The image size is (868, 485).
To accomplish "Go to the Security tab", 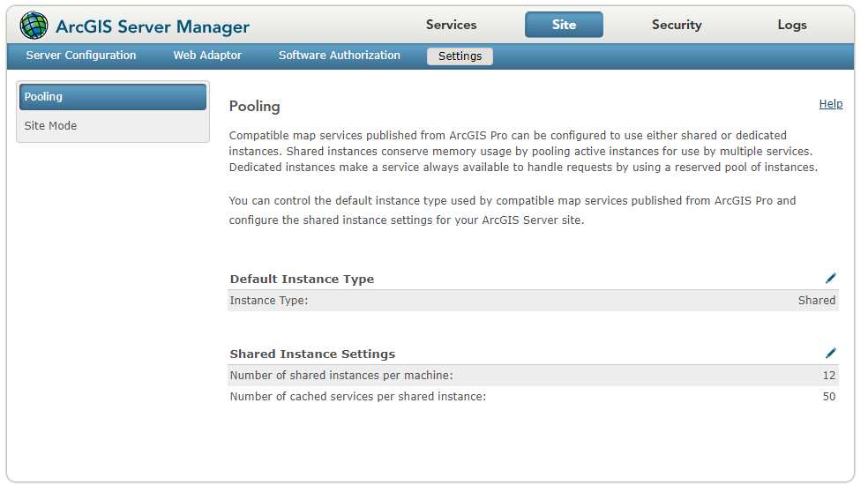I will pyautogui.click(x=677, y=25).
